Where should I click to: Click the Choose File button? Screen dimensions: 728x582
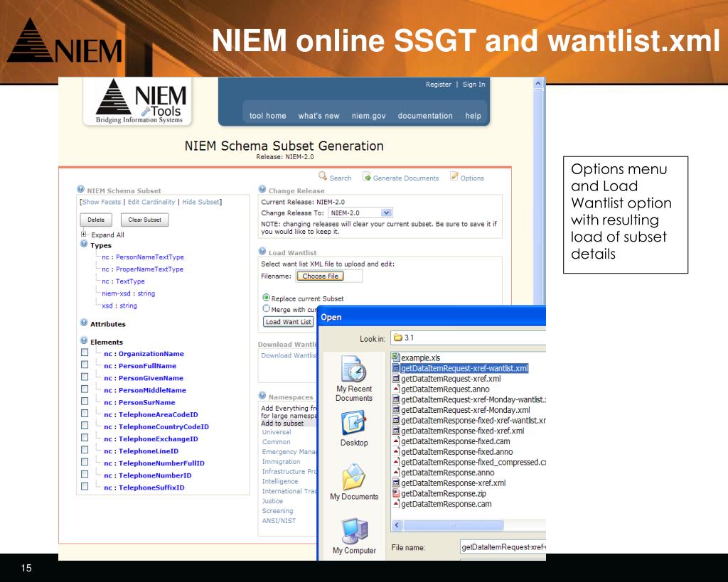pos(321,276)
